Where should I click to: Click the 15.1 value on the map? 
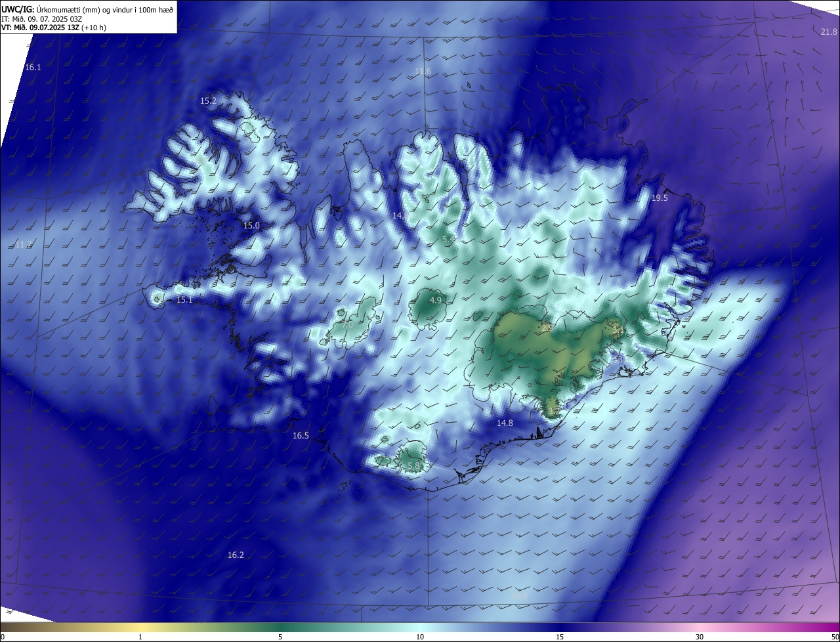184,300
